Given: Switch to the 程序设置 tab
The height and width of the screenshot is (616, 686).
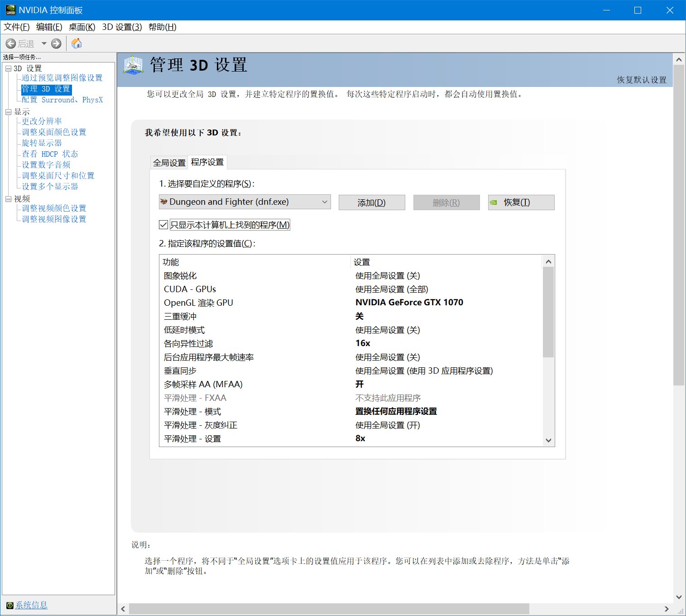Looking at the screenshot, I should 207,162.
